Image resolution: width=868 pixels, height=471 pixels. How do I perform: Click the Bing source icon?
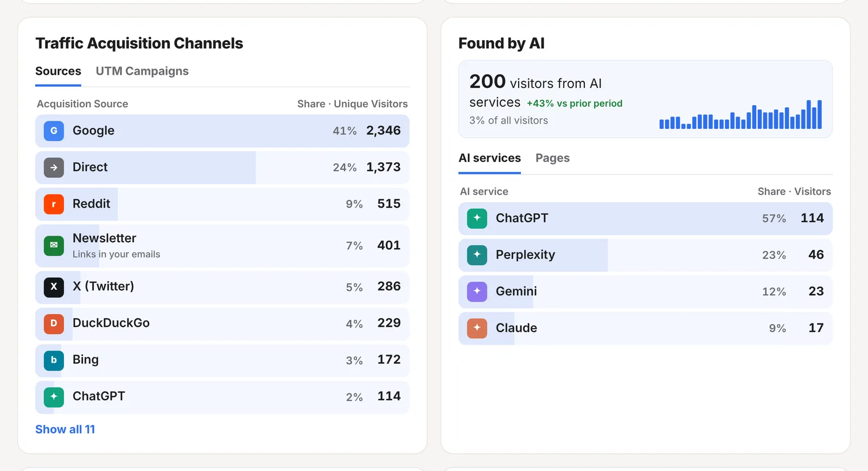54,360
